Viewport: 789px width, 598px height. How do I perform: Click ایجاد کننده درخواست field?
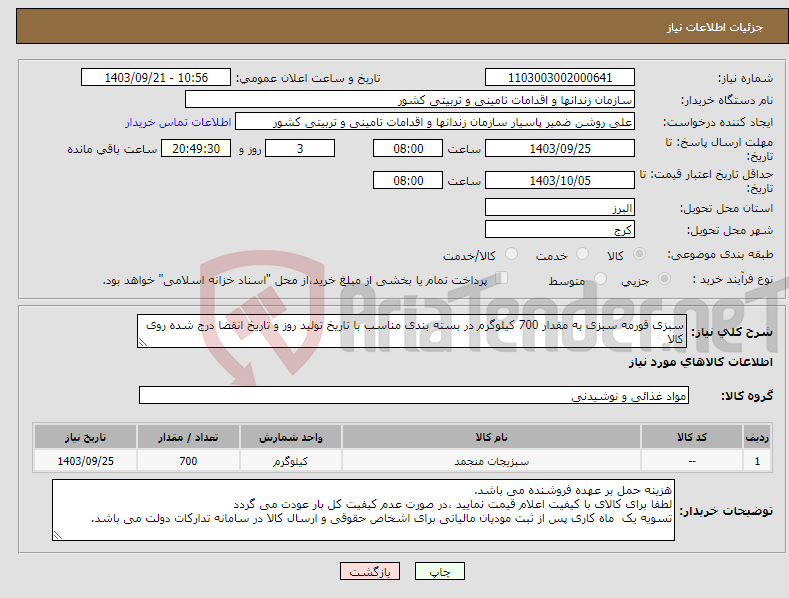[x=435, y=122]
